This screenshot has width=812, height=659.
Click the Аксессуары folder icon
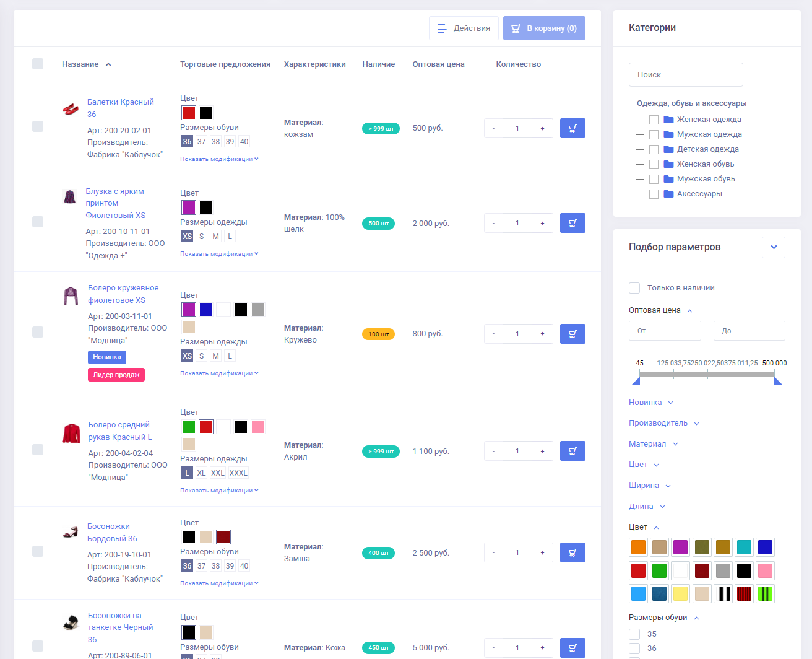(x=668, y=194)
